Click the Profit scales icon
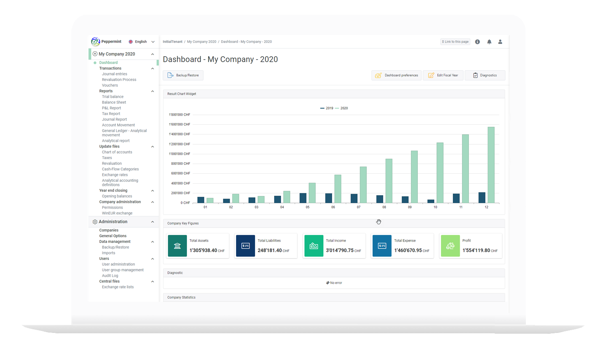 click(450, 246)
